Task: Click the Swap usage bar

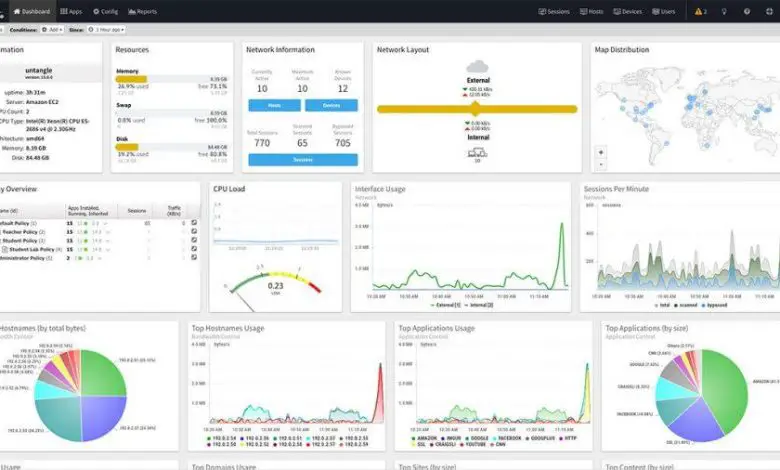Action: point(171,113)
